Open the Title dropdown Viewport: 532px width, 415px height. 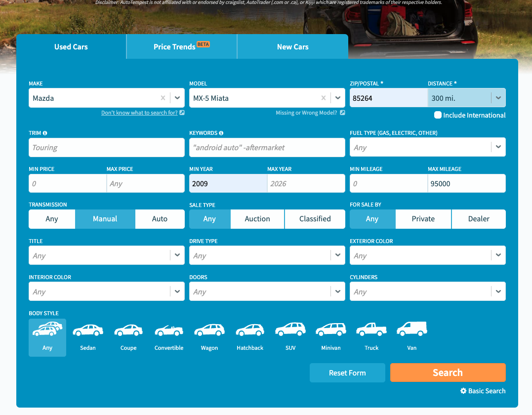pyautogui.click(x=107, y=255)
